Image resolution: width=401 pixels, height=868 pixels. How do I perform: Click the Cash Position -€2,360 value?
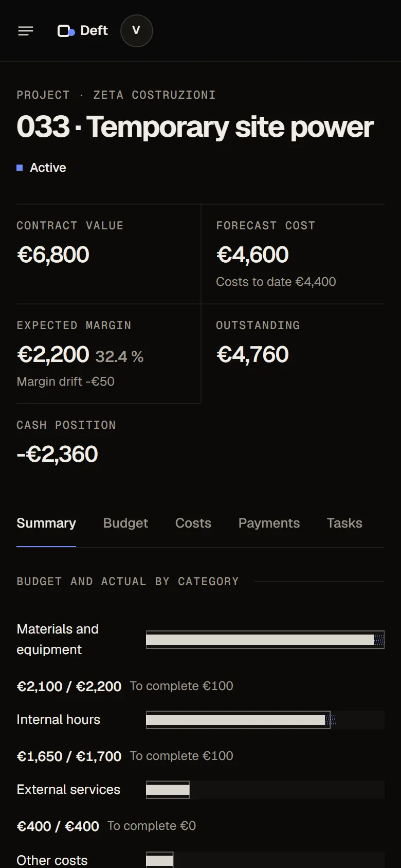click(57, 454)
